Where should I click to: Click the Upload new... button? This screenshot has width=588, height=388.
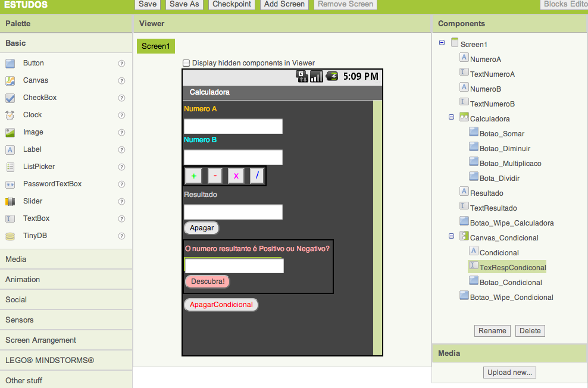click(x=509, y=373)
